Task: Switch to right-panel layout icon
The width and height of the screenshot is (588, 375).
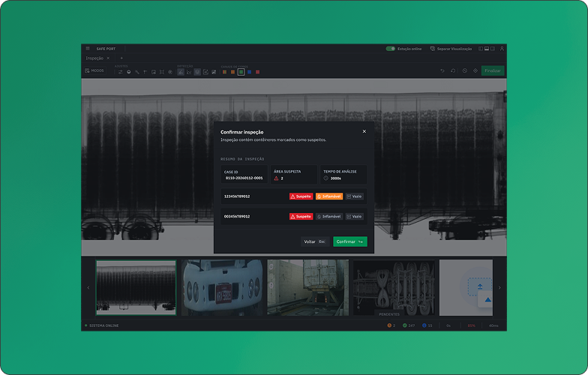Action: point(492,49)
